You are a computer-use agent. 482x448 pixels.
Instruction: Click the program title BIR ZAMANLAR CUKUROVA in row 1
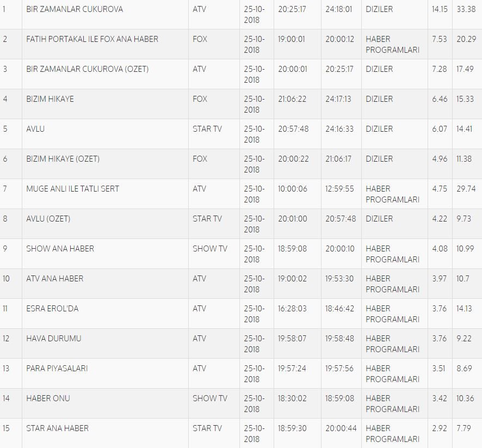(75, 9)
